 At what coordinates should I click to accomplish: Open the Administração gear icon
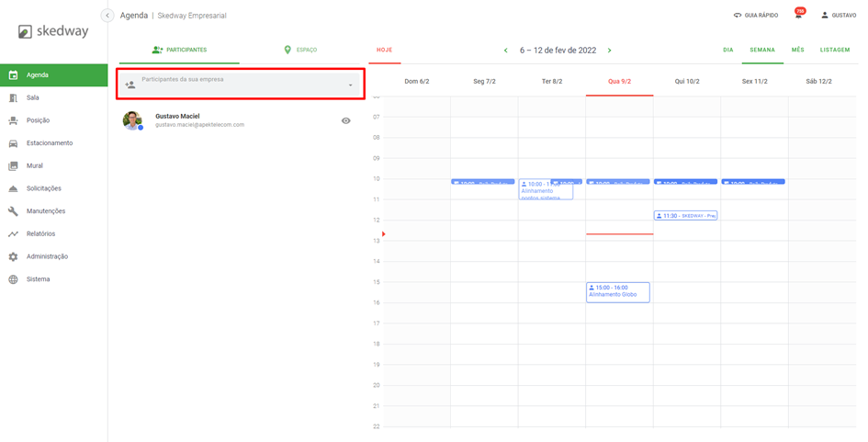[13, 256]
